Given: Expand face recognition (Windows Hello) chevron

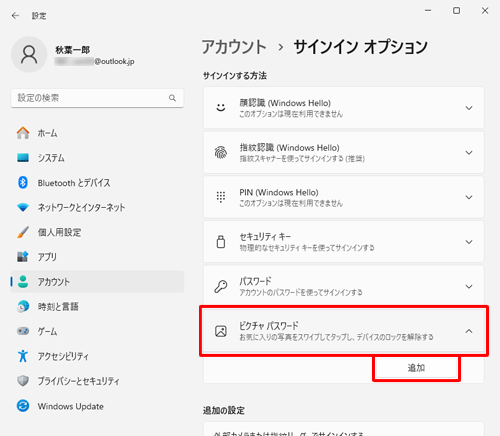Looking at the screenshot, I should (469, 108).
